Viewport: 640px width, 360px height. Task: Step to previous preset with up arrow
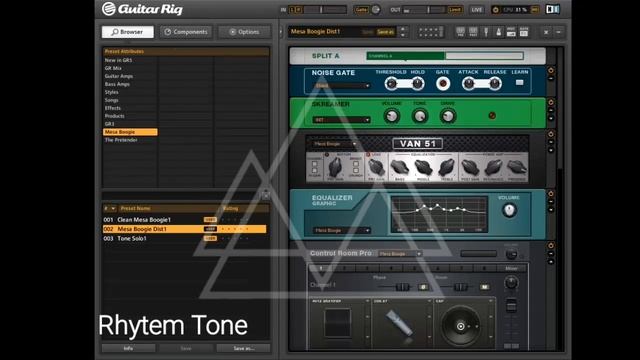click(x=403, y=29)
